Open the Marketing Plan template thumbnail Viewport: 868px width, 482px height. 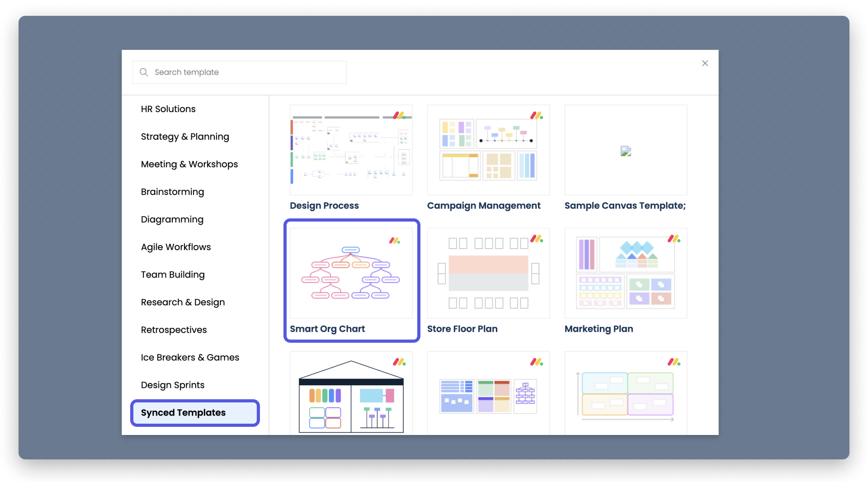point(626,273)
